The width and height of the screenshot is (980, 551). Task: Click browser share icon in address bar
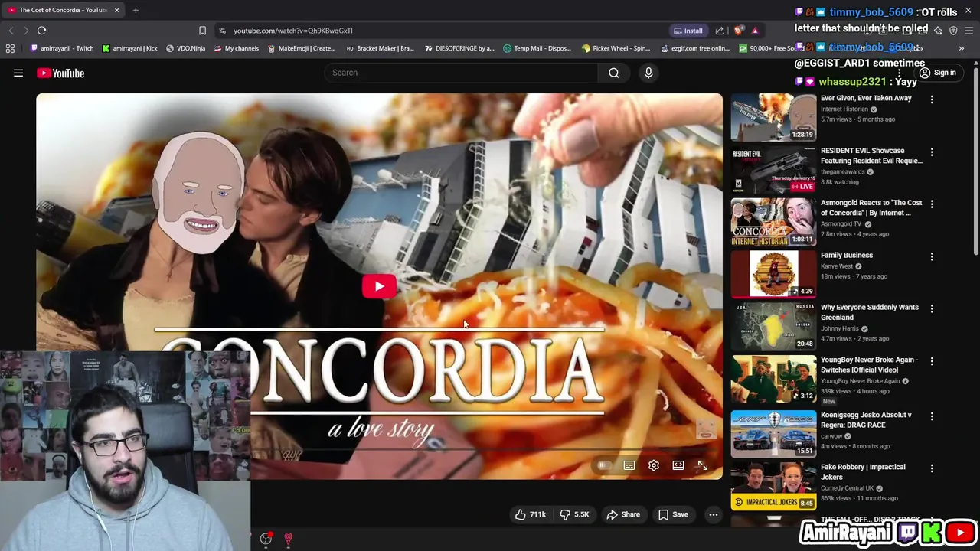pos(720,31)
